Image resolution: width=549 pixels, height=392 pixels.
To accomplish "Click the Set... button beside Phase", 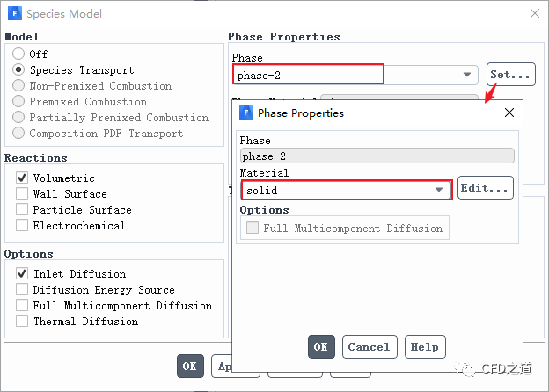I will click(x=511, y=75).
